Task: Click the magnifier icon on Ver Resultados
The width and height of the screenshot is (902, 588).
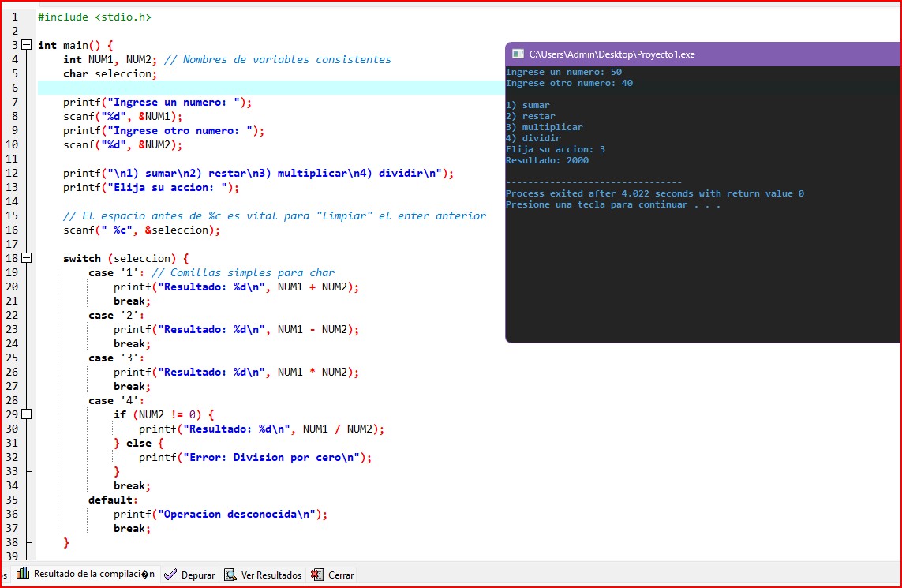Action: (230, 575)
